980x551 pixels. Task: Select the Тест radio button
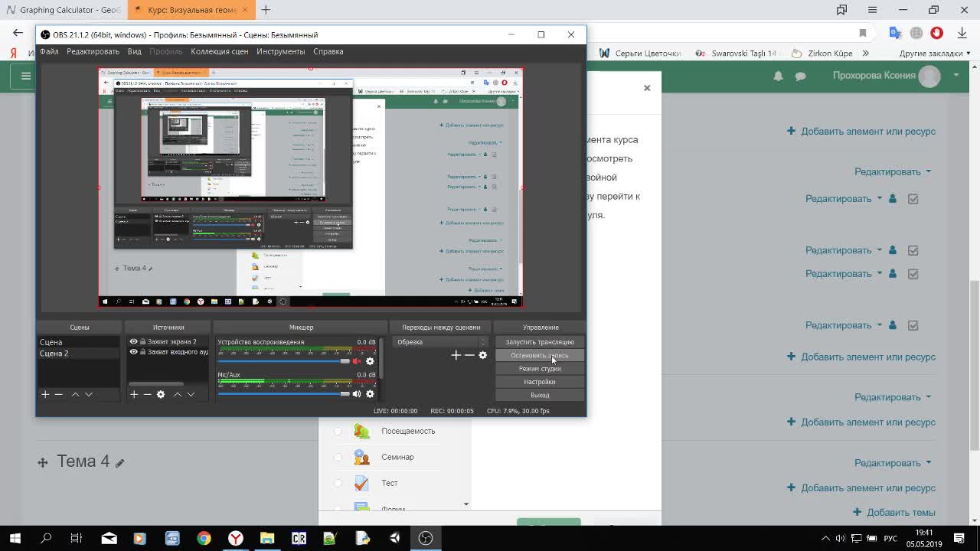pyautogui.click(x=338, y=483)
